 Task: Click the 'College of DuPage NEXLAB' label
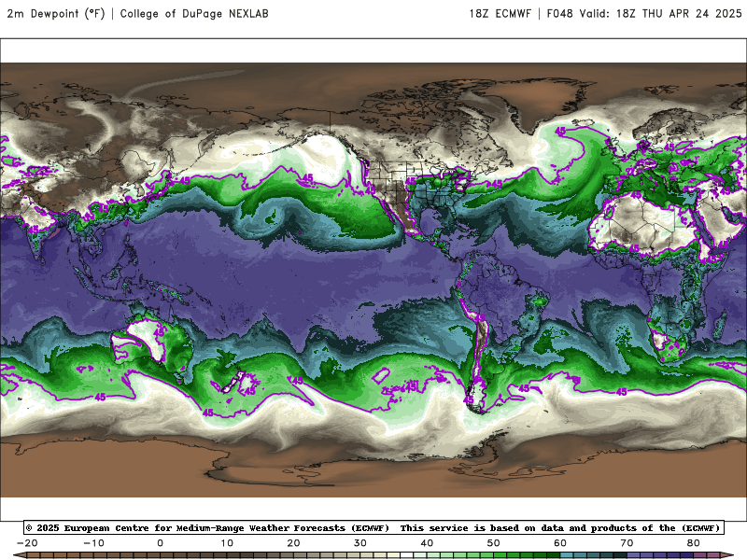coord(194,14)
